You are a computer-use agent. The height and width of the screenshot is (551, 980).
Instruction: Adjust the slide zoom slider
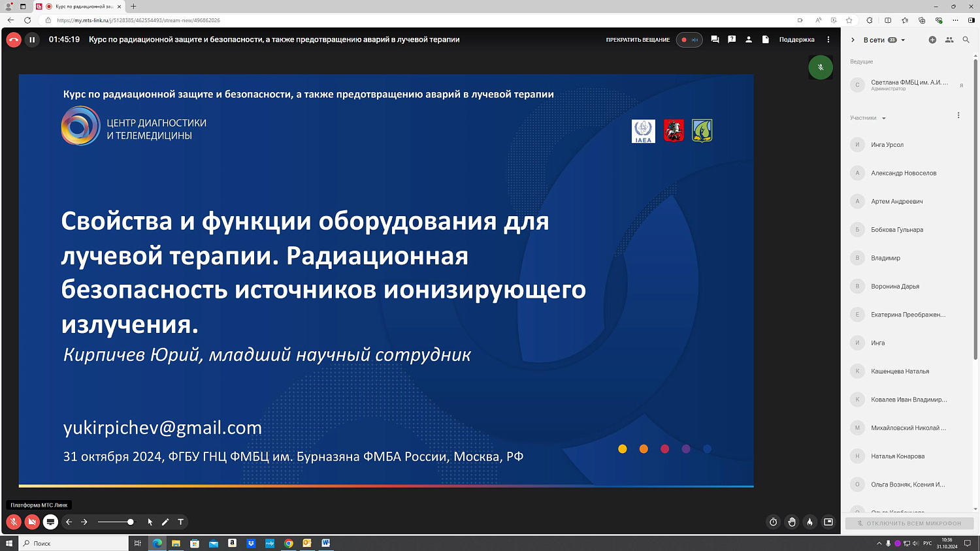(131, 522)
